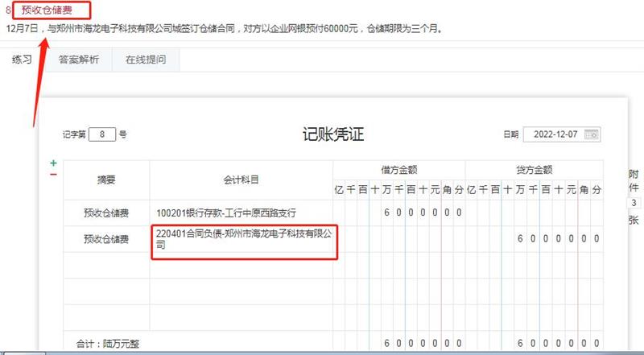Screen dimensions: 644x355
Task: Go to the 在线提问 tab
Action: point(146,60)
